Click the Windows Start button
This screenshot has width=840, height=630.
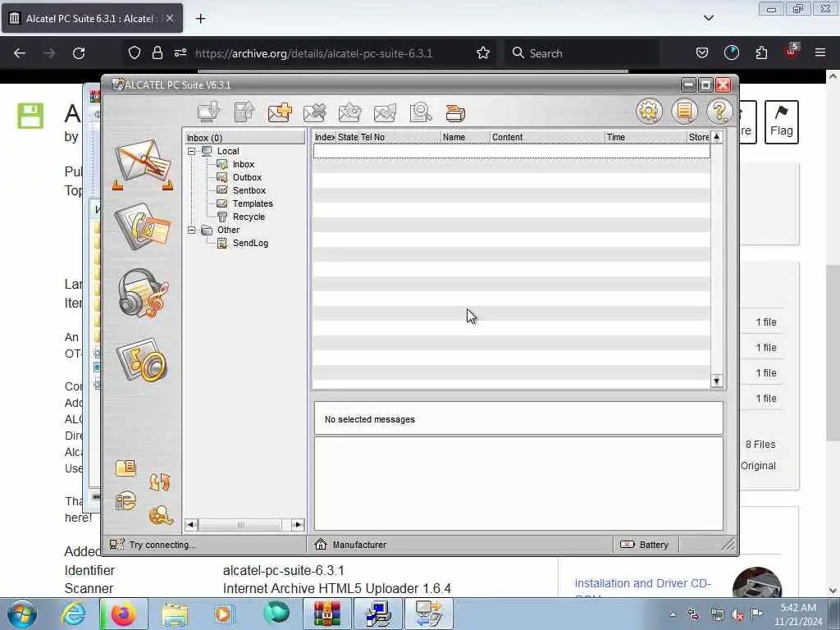(22, 614)
